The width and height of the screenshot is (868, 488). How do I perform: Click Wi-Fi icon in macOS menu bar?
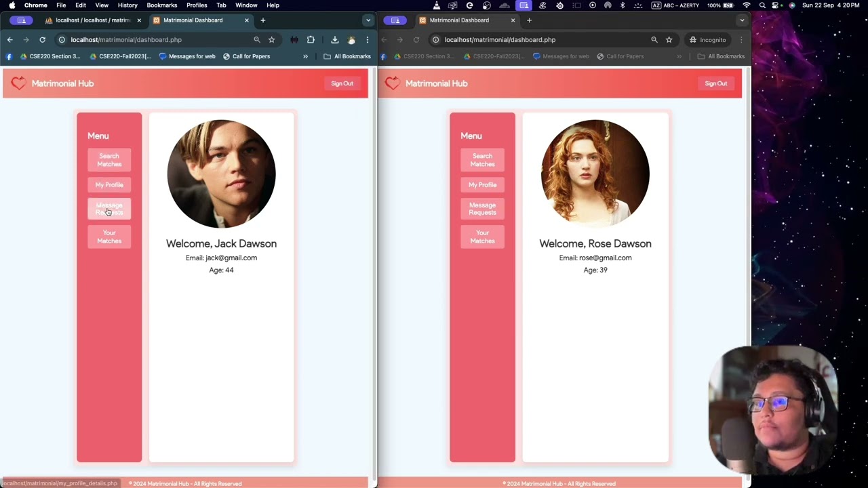(x=747, y=5)
